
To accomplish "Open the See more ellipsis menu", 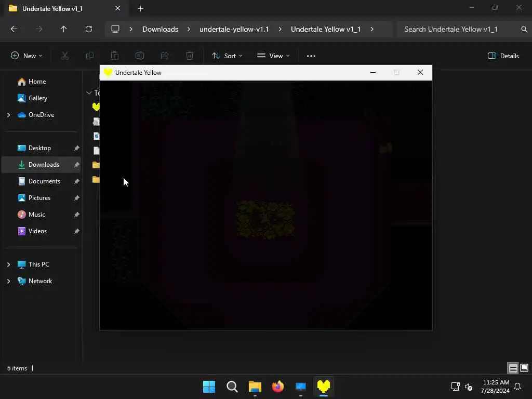I will click(311, 56).
